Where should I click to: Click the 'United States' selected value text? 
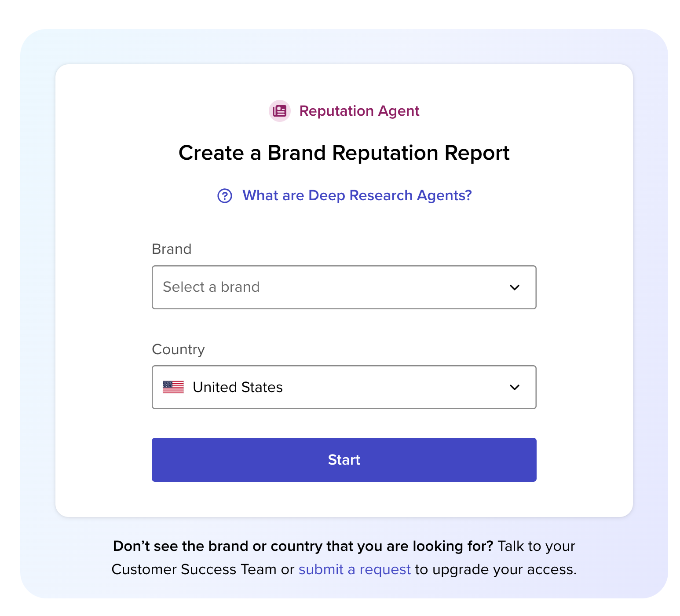[x=238, y=387]
